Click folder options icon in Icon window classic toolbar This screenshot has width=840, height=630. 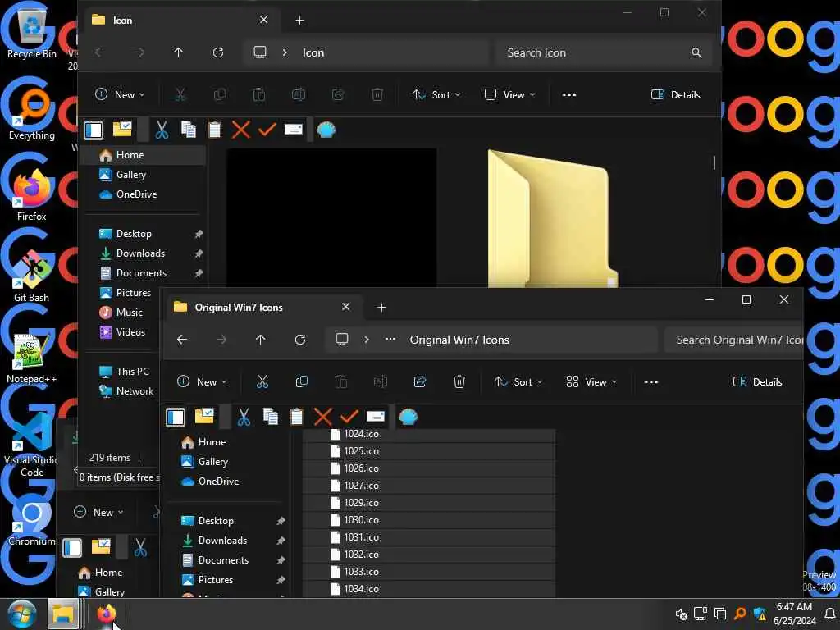pos(122,129)
